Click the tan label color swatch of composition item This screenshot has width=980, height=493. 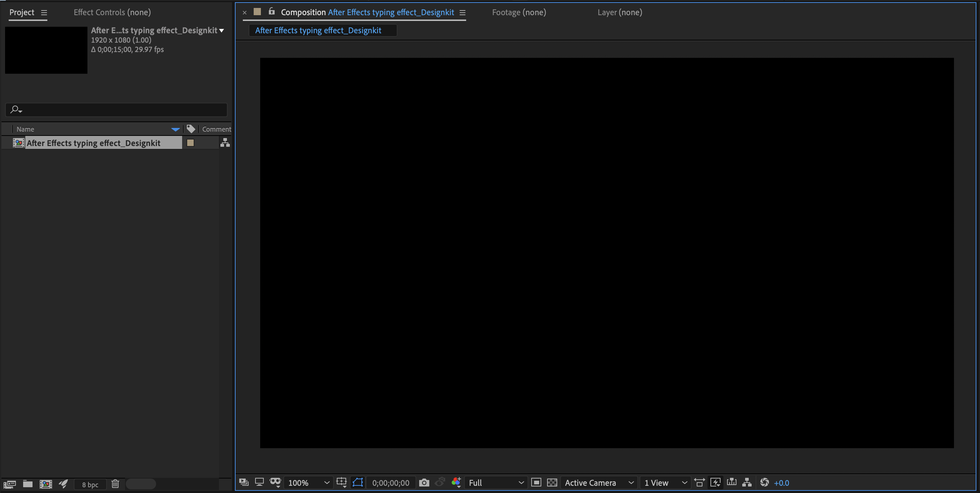tap(190, 143)
